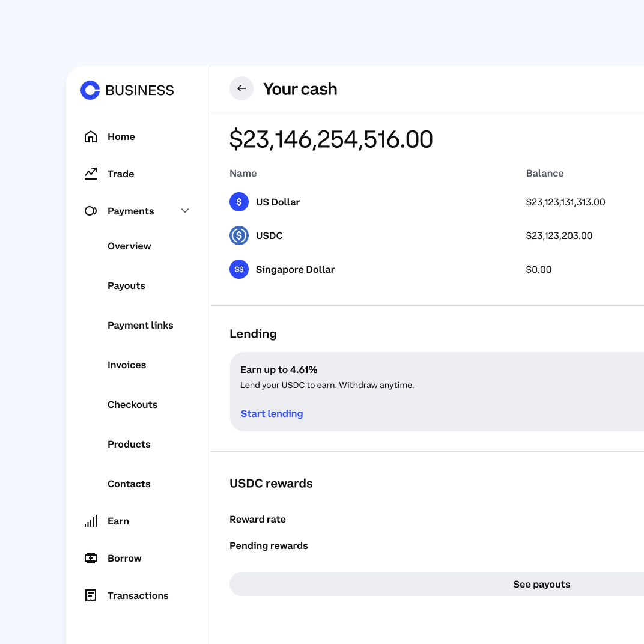The width and height of the screenshot is (644, 644).
Task: Click the Lending section heading
Action: tap(253, 334)
